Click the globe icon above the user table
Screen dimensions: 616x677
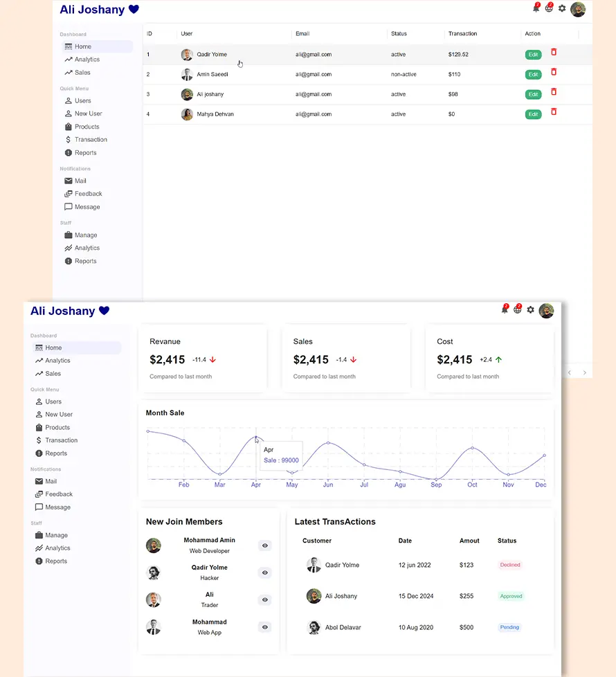549,9
